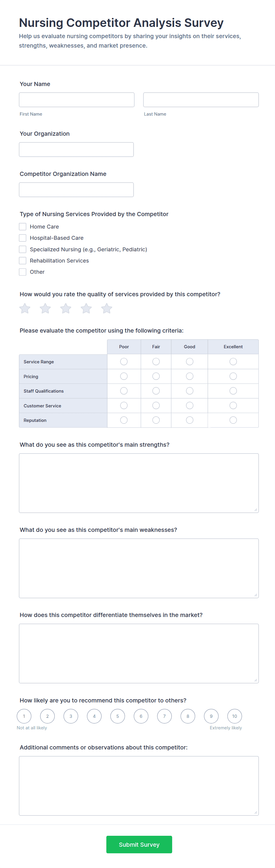Submit the survey

(139, 844)
